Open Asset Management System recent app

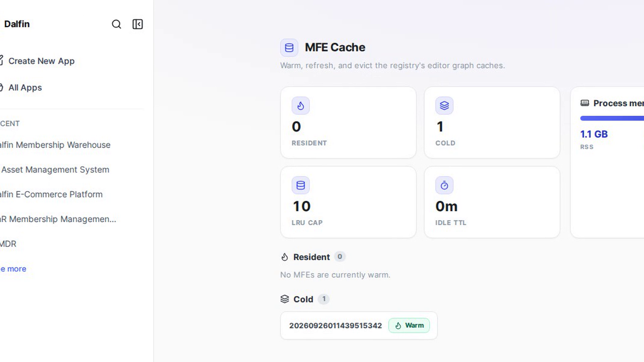[55, 170]
